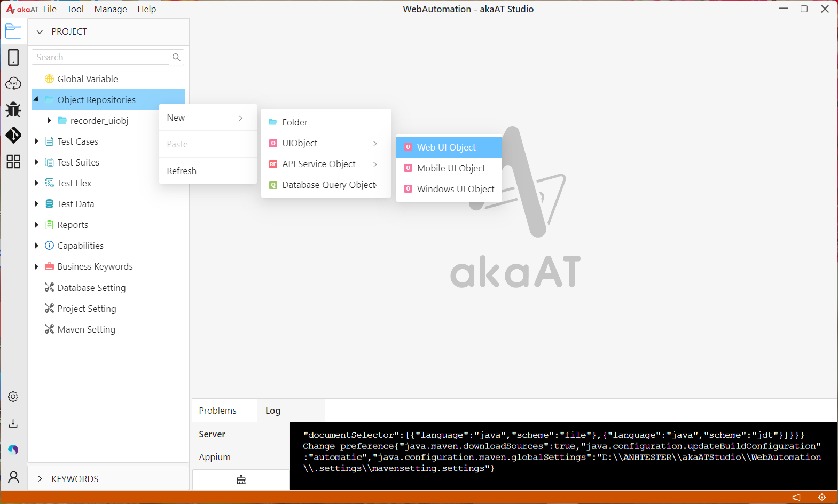Expand the Test Cases tree arrow
The image size is (838, 504).
[36, 141]
